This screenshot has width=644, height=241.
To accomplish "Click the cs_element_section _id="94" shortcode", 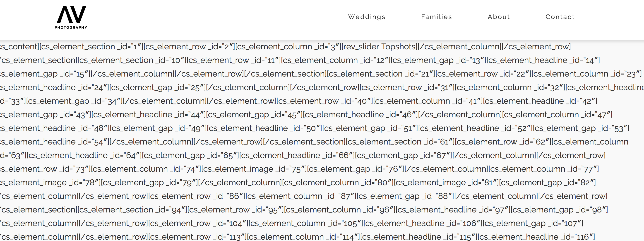I will click(132, 210).
